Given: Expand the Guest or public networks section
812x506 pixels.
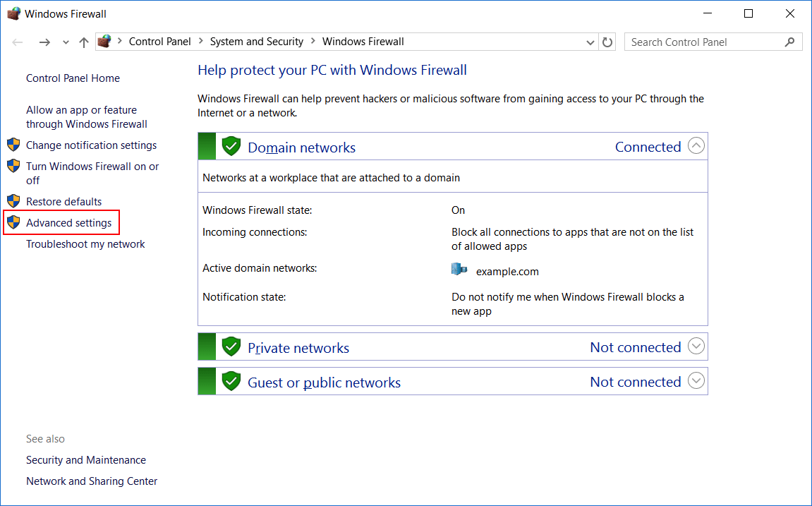Looking at the screenshot, I should click(x=696, y=381).
